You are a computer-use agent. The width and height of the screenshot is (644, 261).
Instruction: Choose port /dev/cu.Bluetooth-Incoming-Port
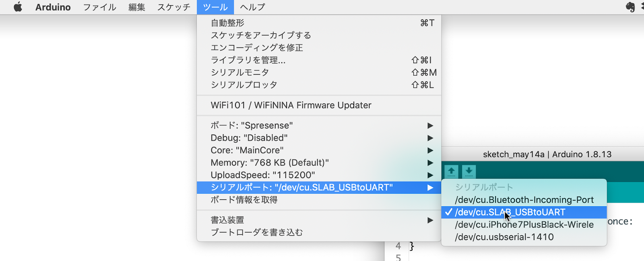coord(524,200)
